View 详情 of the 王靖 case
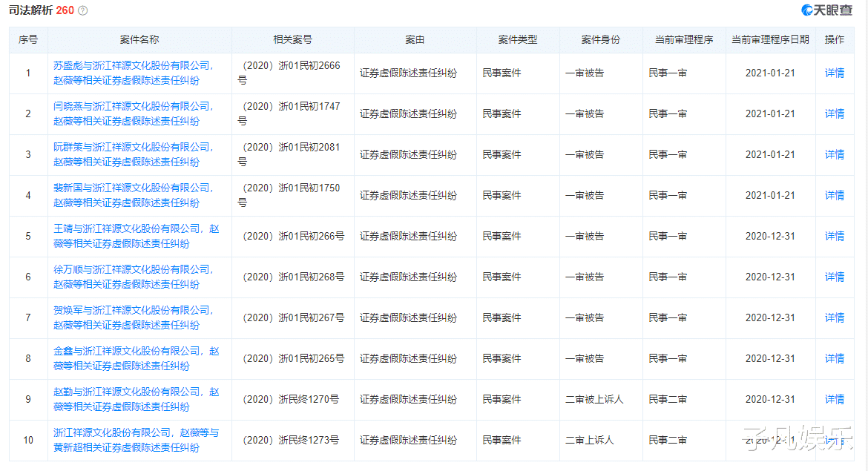The image size is (868, 471). pyautogui.click(x=835, y=236)
